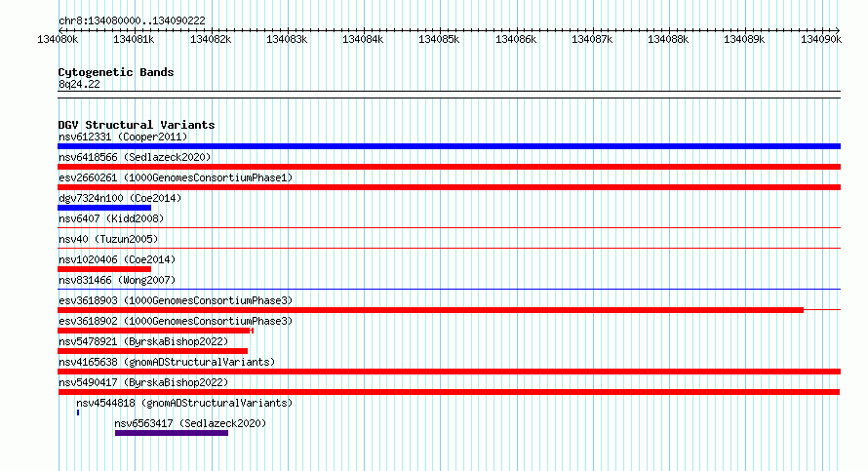This screenshot has height=471, width=868.
Task: Click the 134084k ruler tick label
Action: [x=363, y=39]
